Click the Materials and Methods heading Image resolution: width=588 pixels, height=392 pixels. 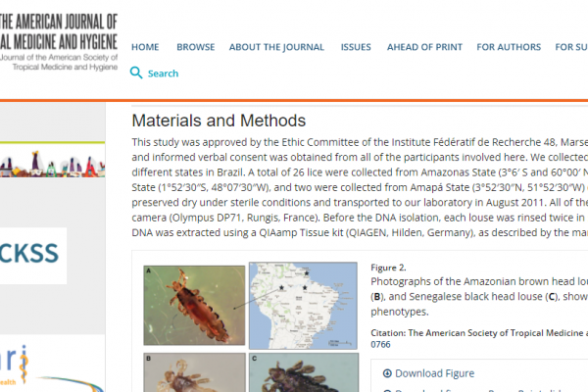coord(219,121)
